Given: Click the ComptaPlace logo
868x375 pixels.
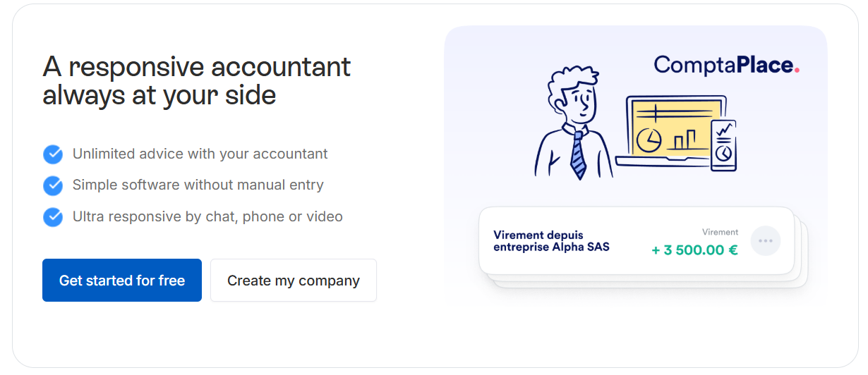Looking at the screenshot, I should pyautogui.click(x=726, y=66).
